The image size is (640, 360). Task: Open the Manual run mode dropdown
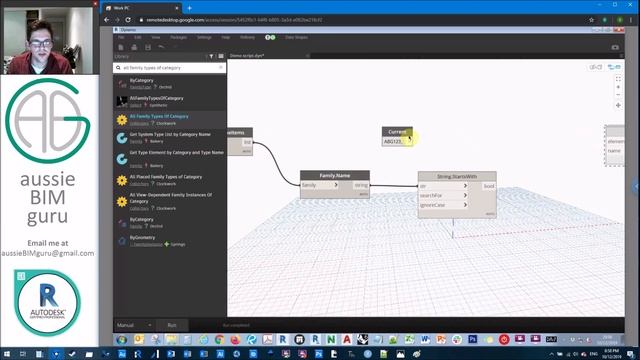point(134,325)
